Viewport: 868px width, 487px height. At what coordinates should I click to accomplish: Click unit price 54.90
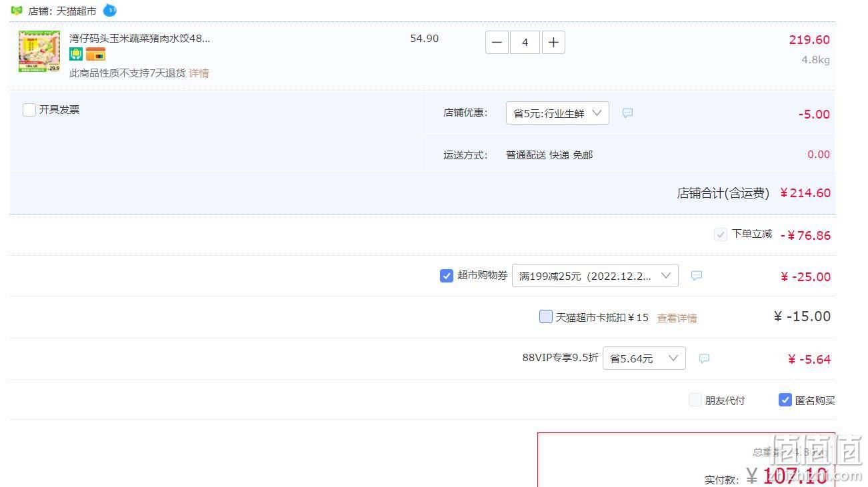425,39
